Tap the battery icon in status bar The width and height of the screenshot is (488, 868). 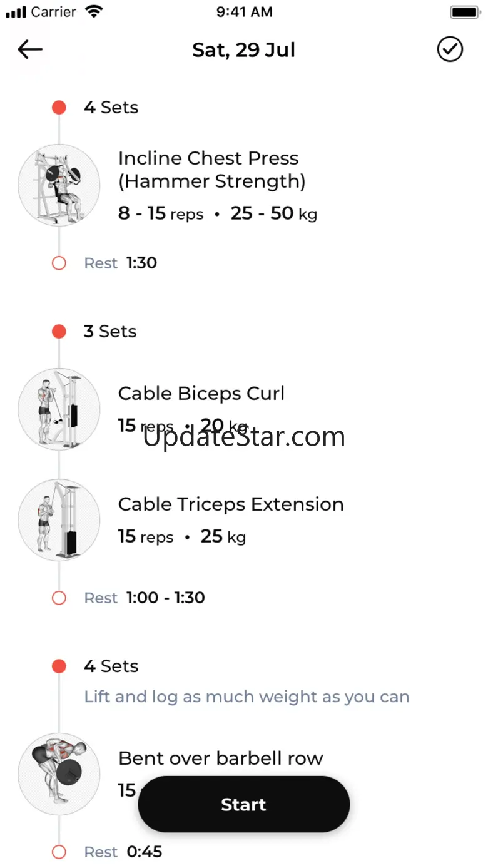click(464, 12)
